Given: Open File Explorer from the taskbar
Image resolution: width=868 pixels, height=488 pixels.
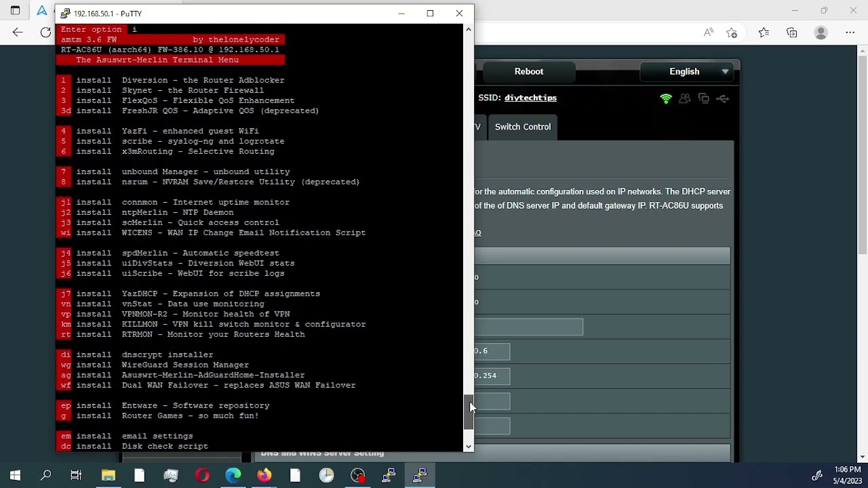Looking at the screenshot, I should point(108,476).
